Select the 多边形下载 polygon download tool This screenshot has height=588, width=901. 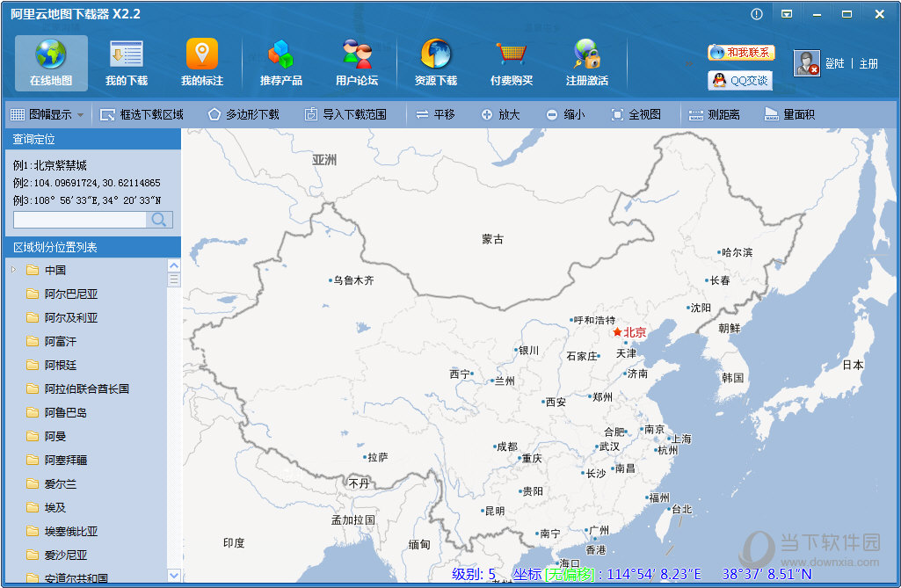click(x=243, y=115)
